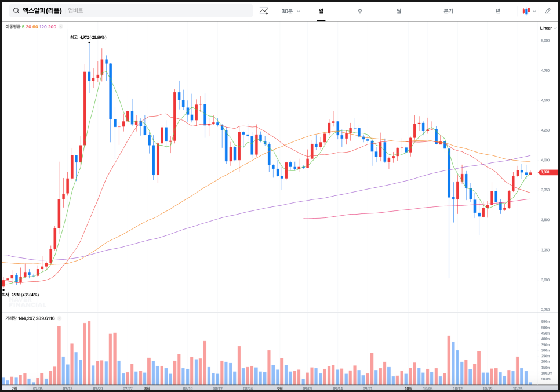Open the pencil drawing tool
This screenshot has height=392, width=560.
pyautogui.click(x=548, y=11)
